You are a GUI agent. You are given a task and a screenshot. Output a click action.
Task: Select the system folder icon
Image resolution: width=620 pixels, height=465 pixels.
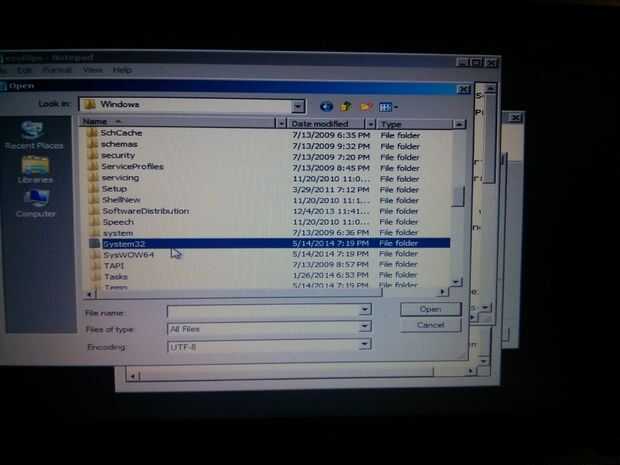95,232
